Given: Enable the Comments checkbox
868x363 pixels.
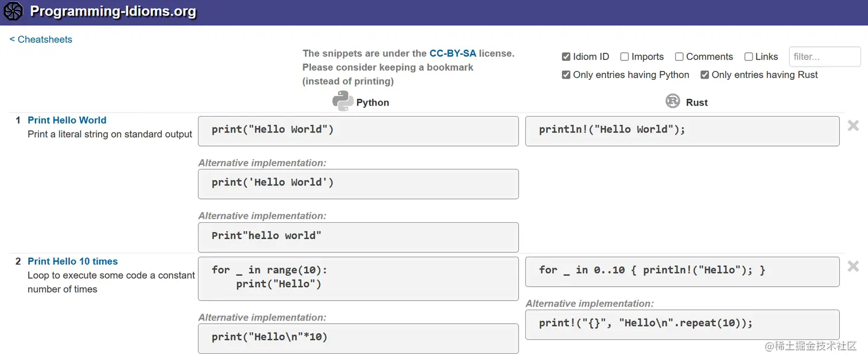Looking at the screenshot, I should click(x=679, y=57).
